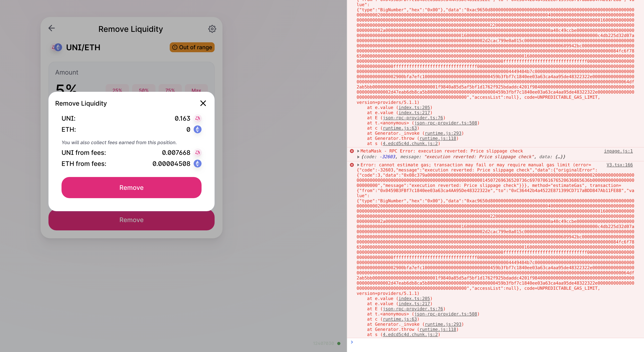Click the 0.00004508 ETH fee value
The width and height of the screenshot is (644, 352).
click(x=171, y=164)
